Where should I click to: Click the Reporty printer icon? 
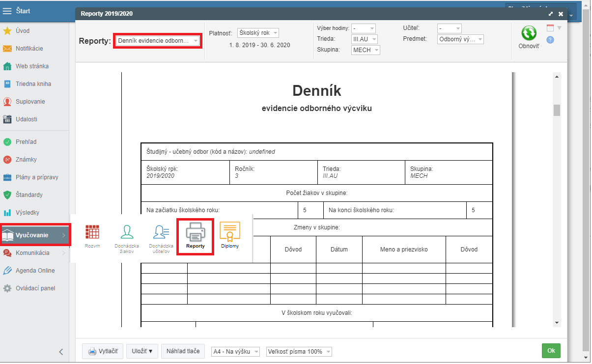point(195,232)
